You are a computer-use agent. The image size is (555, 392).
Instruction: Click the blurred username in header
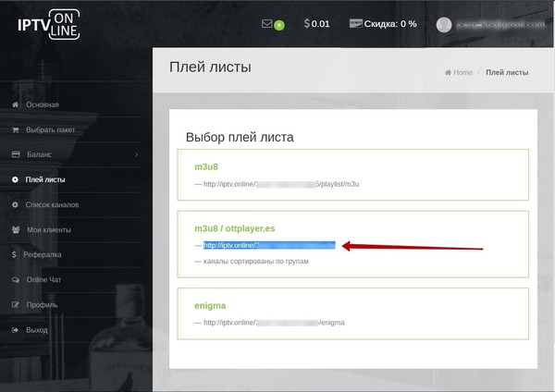tap(500, 25)
